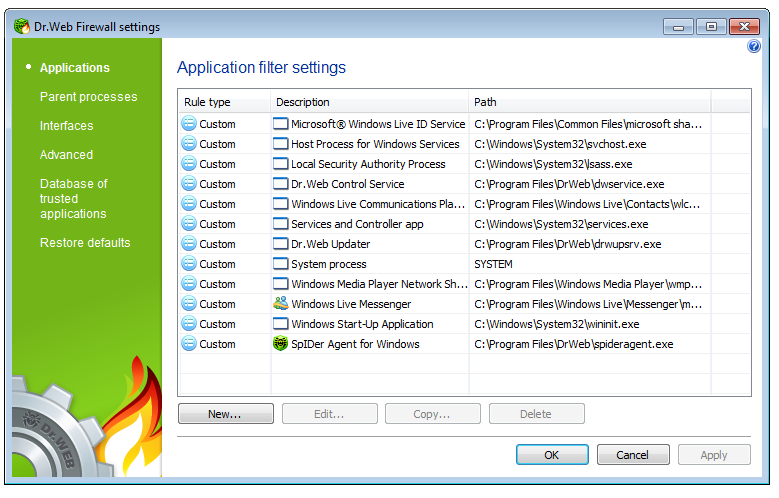
Task: Click Dr.Web title bar app icon
Action: pyautogui.click(x=22, y=26)
